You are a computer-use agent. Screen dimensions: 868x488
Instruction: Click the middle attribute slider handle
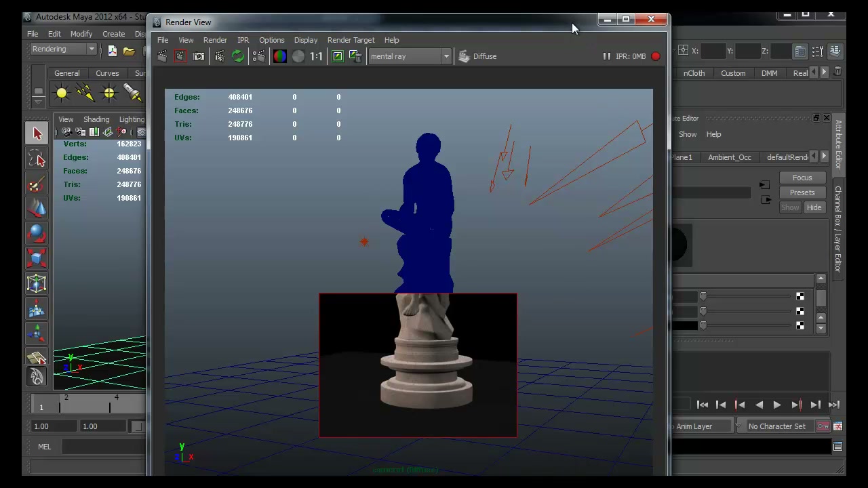coord(703,311)
